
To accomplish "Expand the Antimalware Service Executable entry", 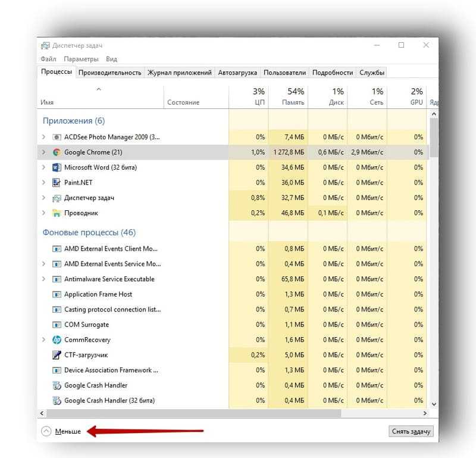I will [43, 279].
